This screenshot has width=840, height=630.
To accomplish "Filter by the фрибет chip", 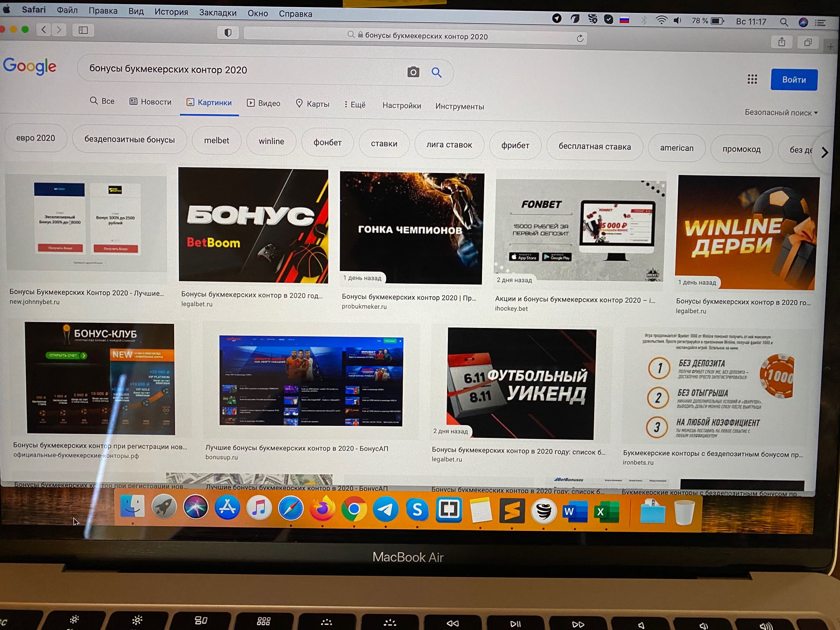I will 515,145.
